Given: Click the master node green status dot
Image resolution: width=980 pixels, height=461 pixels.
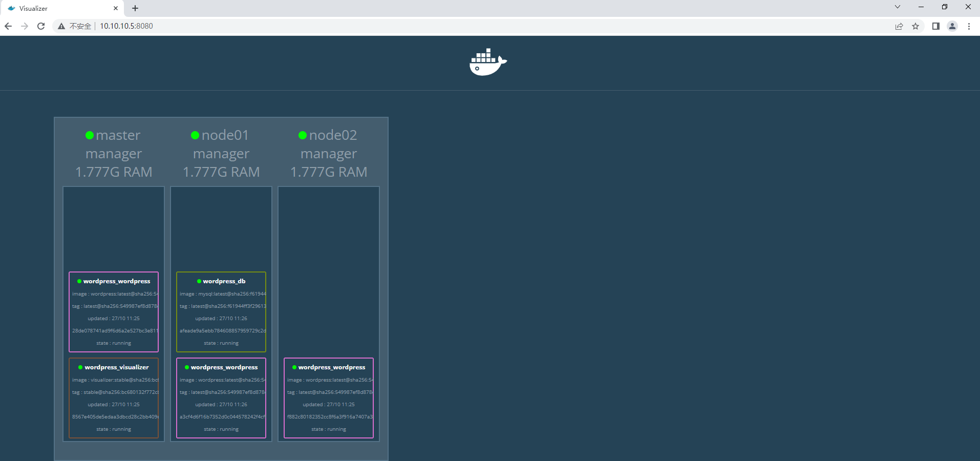Looking at the screenshot, I should point(90,135).
